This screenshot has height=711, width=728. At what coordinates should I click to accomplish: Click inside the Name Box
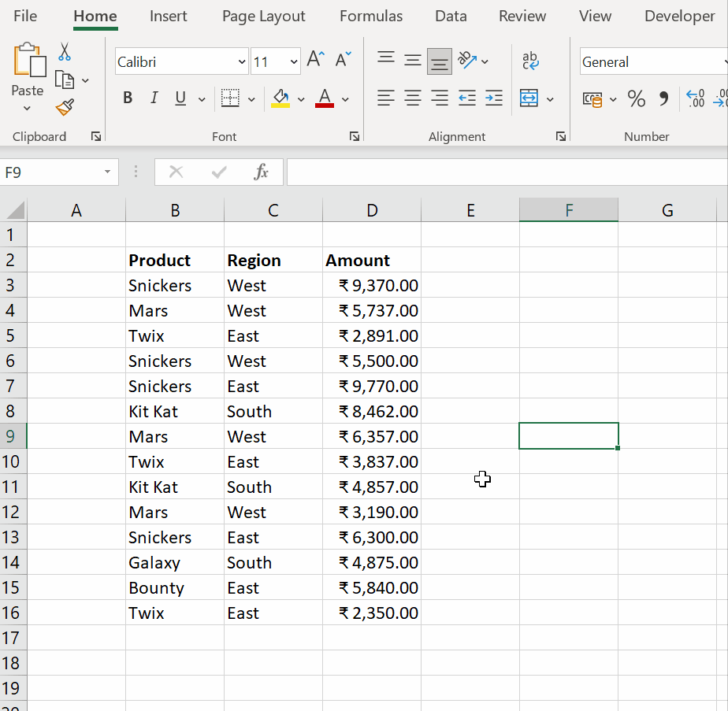click(x=51, y=172)
